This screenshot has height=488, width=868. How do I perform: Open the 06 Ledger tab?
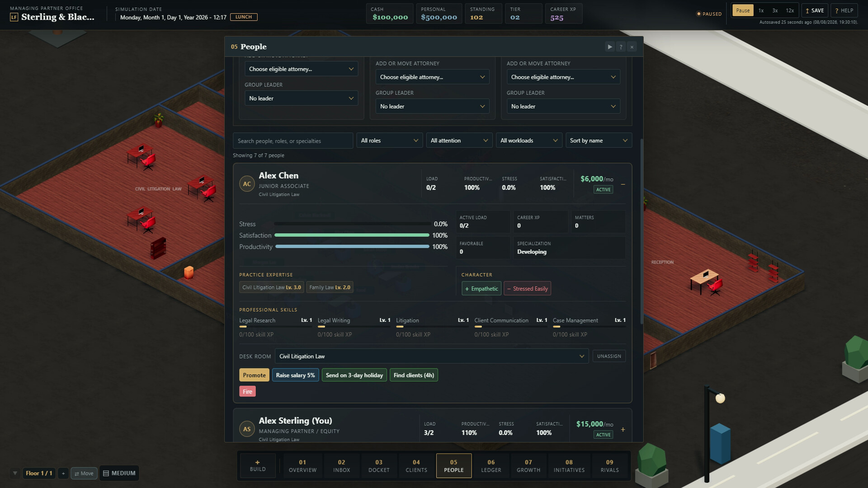(491, 465)
